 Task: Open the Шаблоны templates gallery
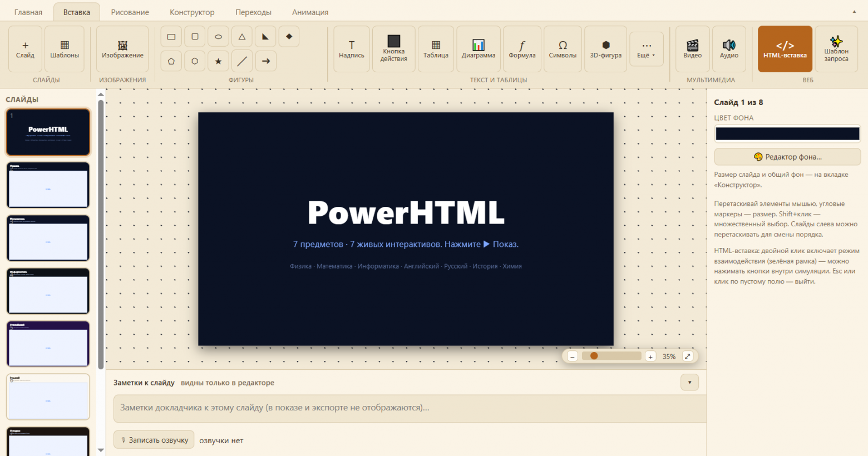65,49
